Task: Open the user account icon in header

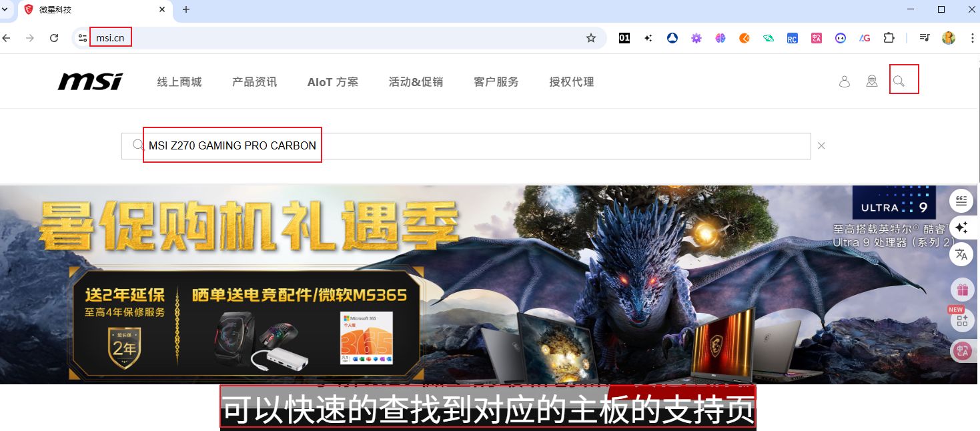Action: (844, 81)
